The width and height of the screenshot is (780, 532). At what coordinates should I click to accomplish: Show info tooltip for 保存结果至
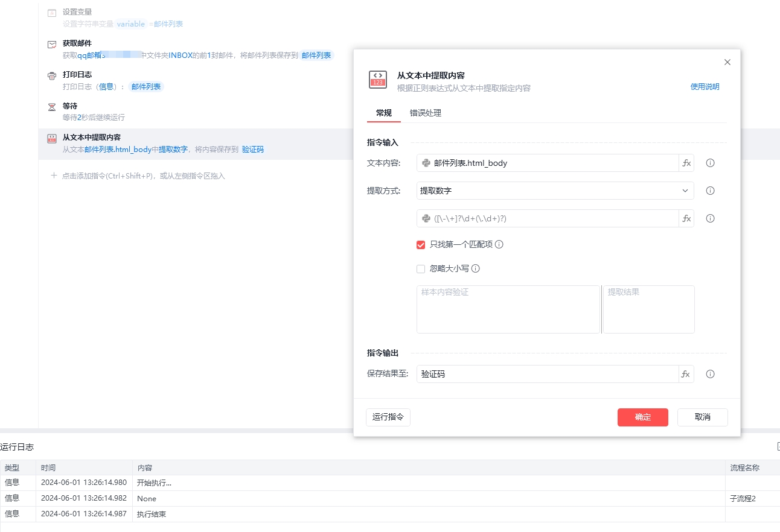(x=711, y=374)
